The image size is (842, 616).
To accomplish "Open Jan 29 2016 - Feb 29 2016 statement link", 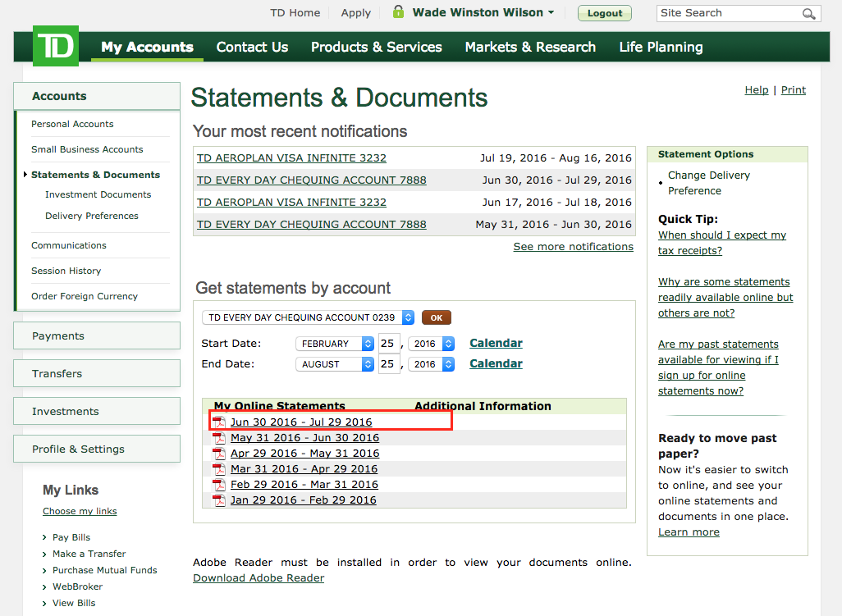I will click(304, 500).
